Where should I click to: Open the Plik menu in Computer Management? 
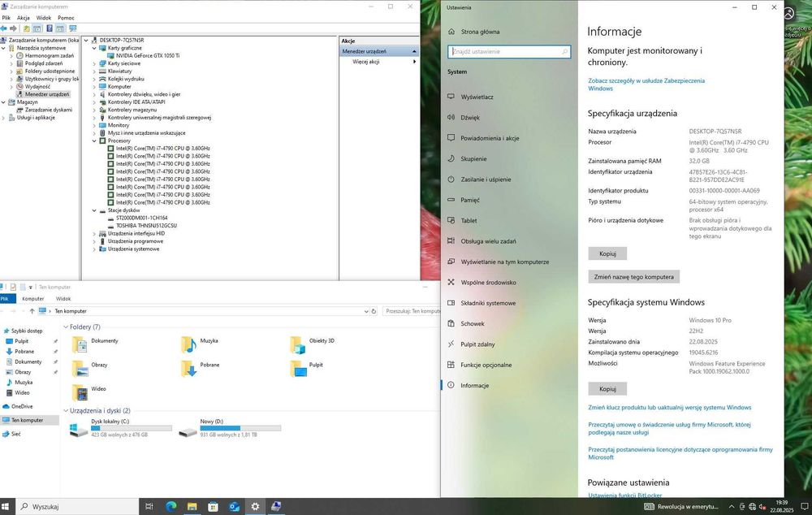coord(6,18)
